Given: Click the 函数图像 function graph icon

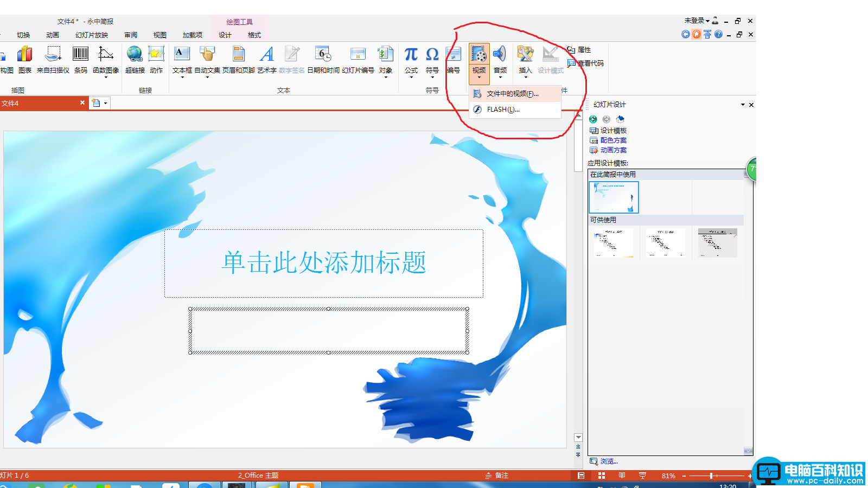Looking at the screenshot, I should (105, 54).
